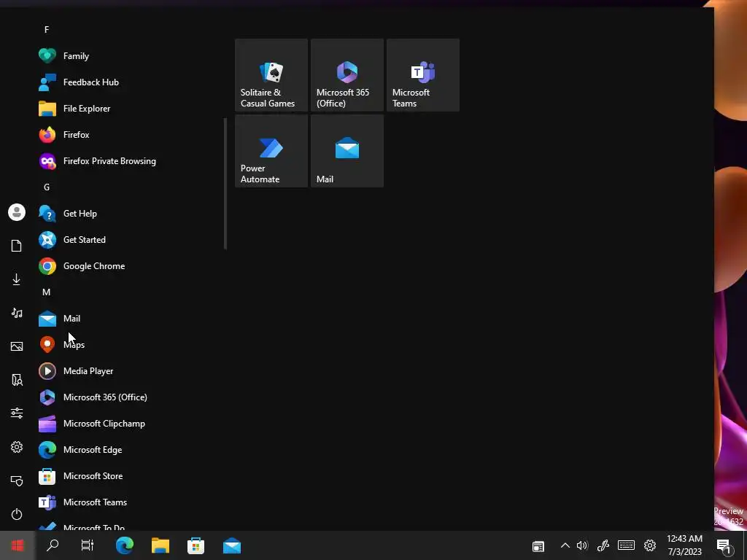Open touch keyboard from system tray

[x=626, y=545]
